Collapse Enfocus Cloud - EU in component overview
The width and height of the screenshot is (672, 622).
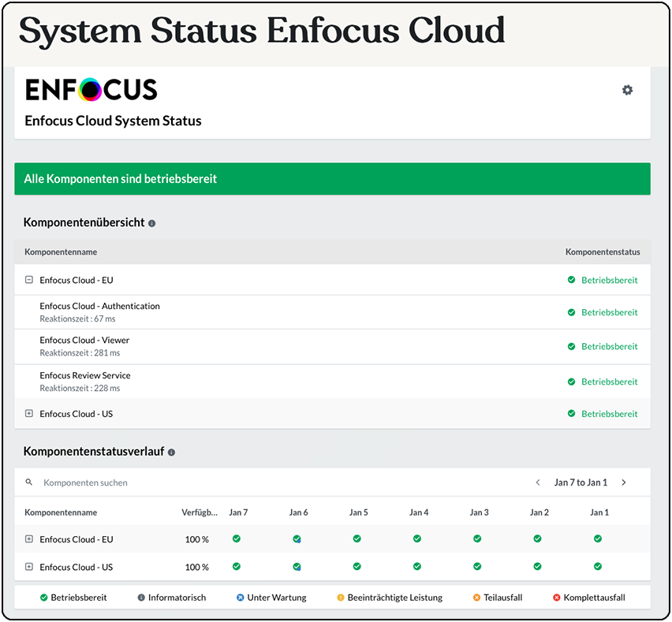(29, 280)
